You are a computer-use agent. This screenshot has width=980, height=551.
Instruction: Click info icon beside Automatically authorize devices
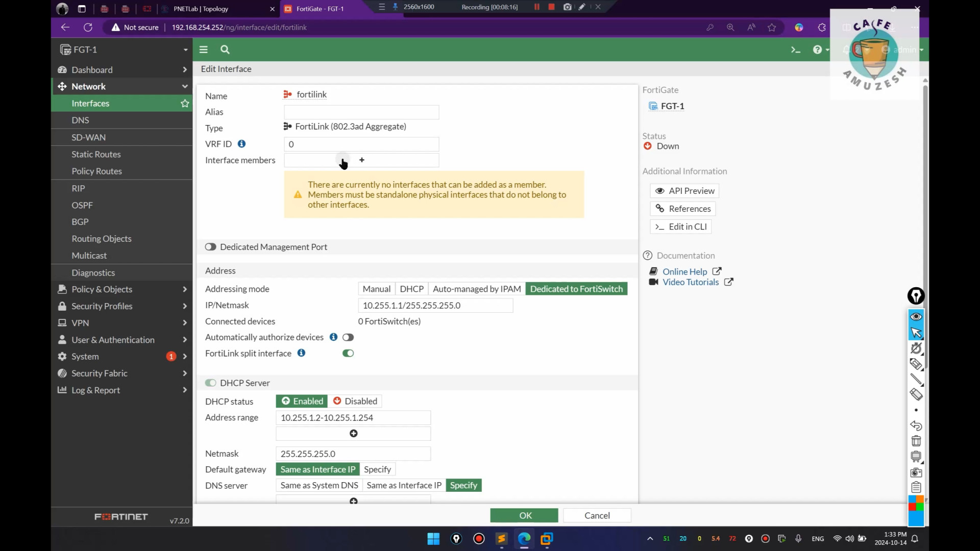[333, 337]
